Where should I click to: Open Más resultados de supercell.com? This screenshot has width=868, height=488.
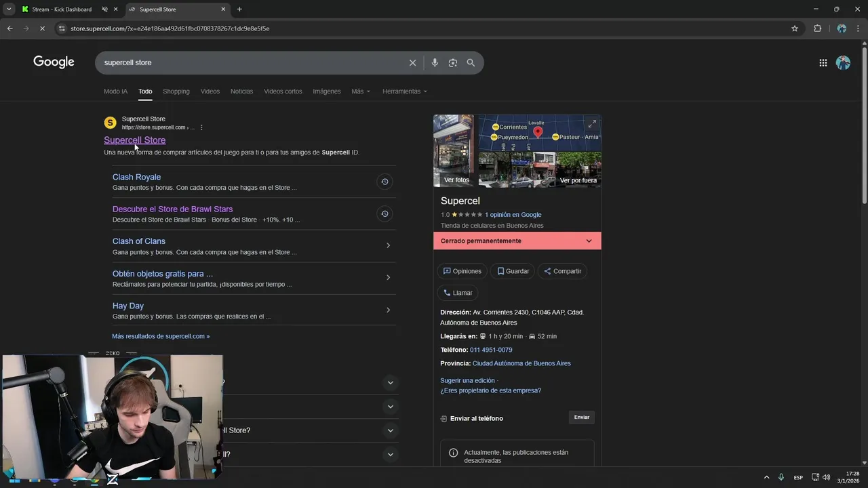(161, 336)
